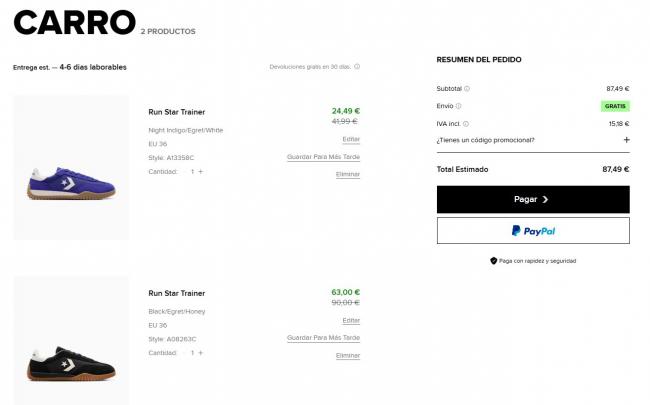Save the black trainer for later
This screenshot has height=405, width=650.
(323, 338)
